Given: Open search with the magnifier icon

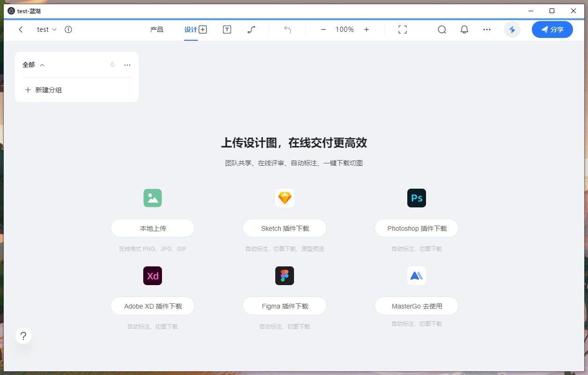Looking at the screenshot, I should (x=442, y=29).
